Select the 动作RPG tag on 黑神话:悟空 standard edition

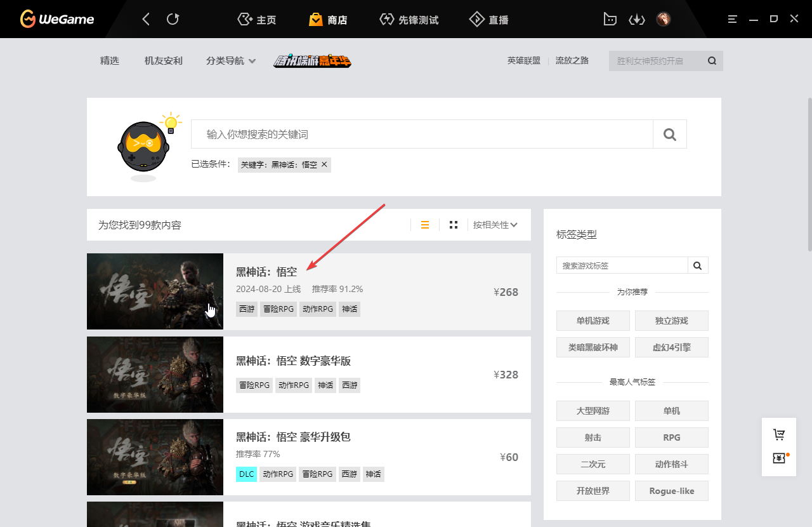click(x=318, y=309)
